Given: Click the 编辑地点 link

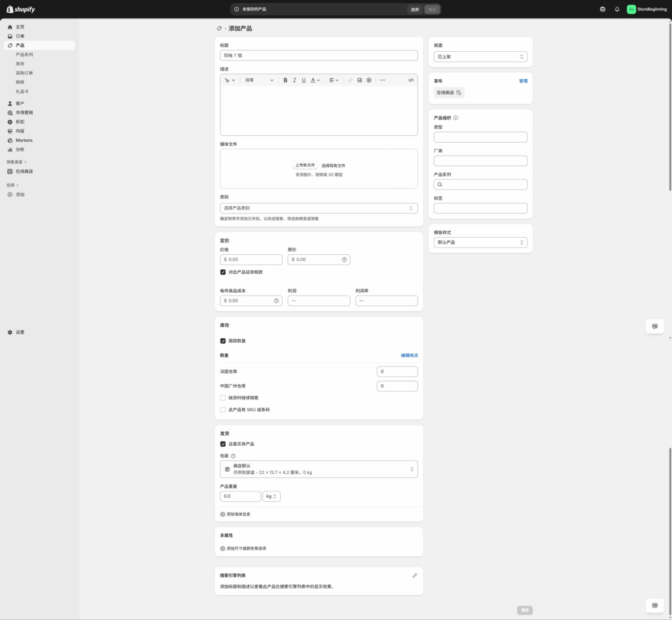Looking at the screenshot, I should [x=409, y=355].
